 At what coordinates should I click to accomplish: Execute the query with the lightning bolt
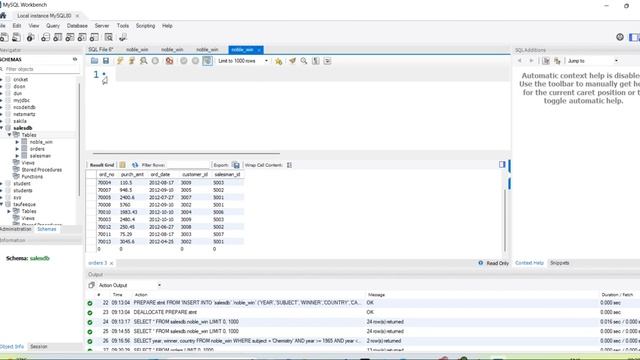120,61
